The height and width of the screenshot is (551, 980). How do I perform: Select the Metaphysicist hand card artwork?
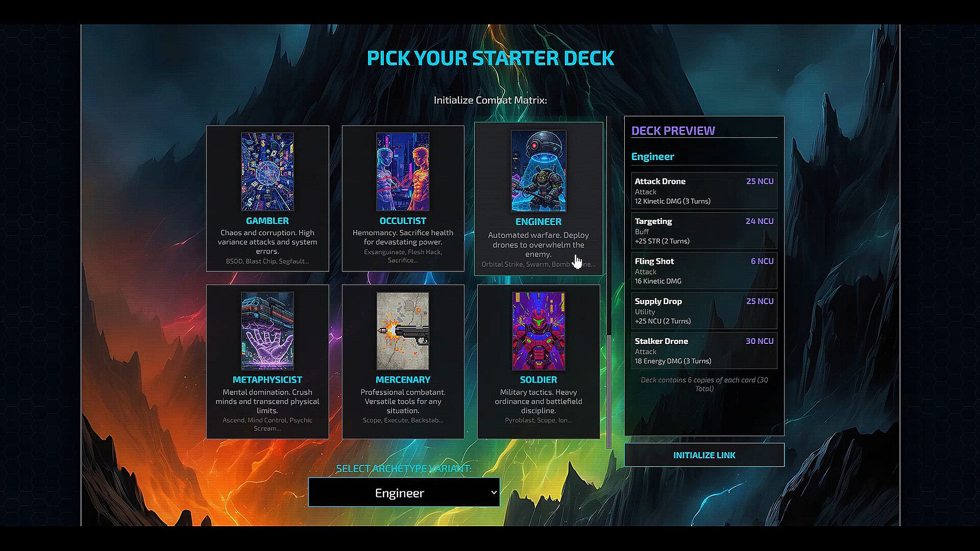click(267, 331)
